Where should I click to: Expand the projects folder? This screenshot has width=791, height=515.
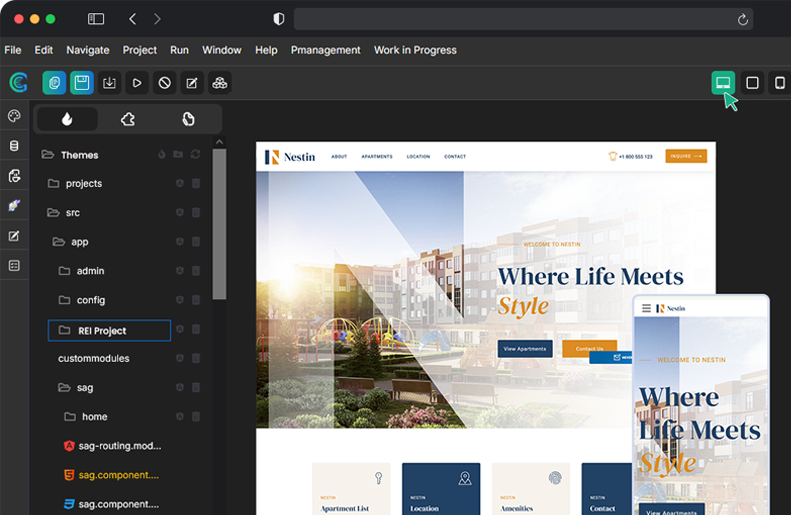53,183
